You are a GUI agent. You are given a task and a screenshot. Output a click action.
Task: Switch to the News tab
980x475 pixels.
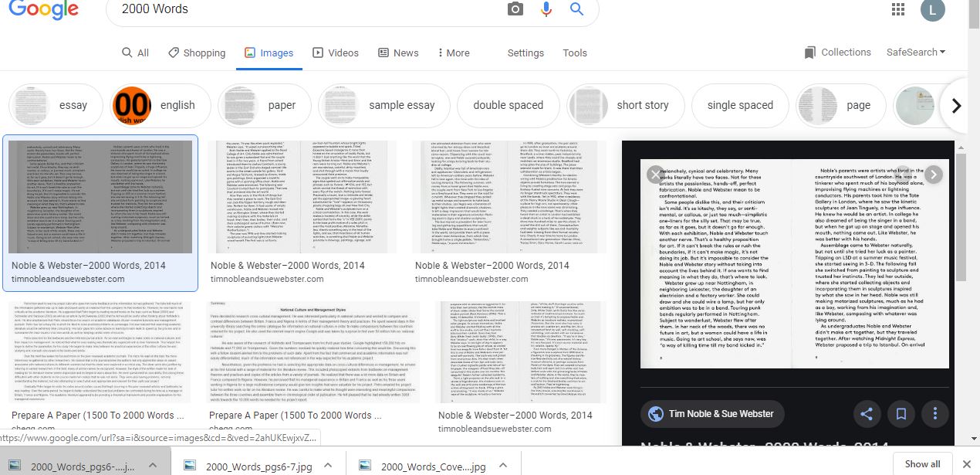click(397, 53)
